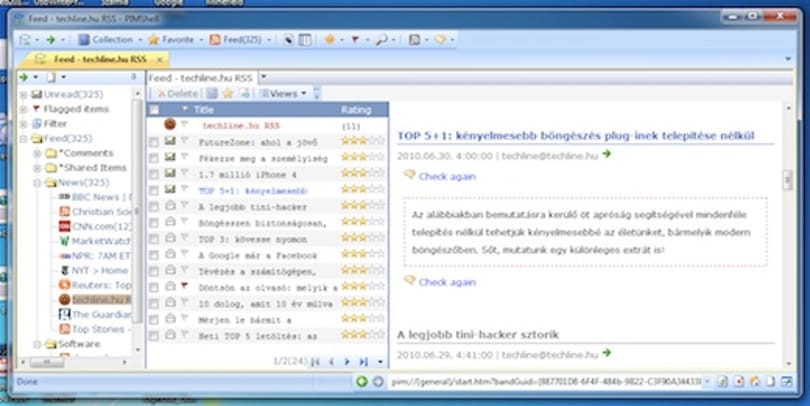The image size is (810, 406).
Task: Go to the last page of the list
Action: tap(364, 362)
